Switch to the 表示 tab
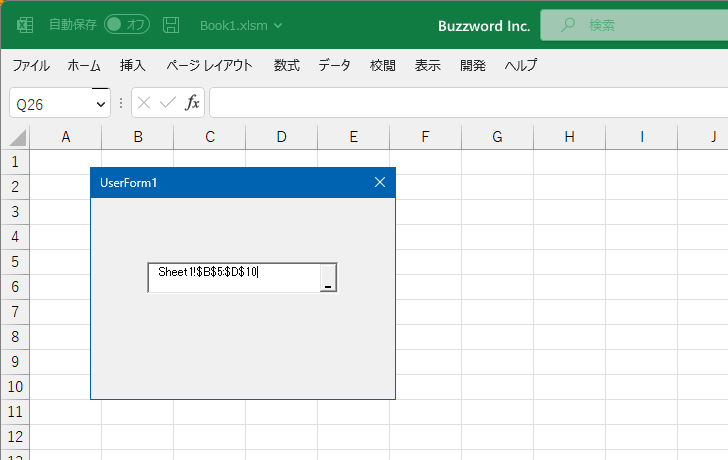The image size is (728, 460). click(428, 65)
